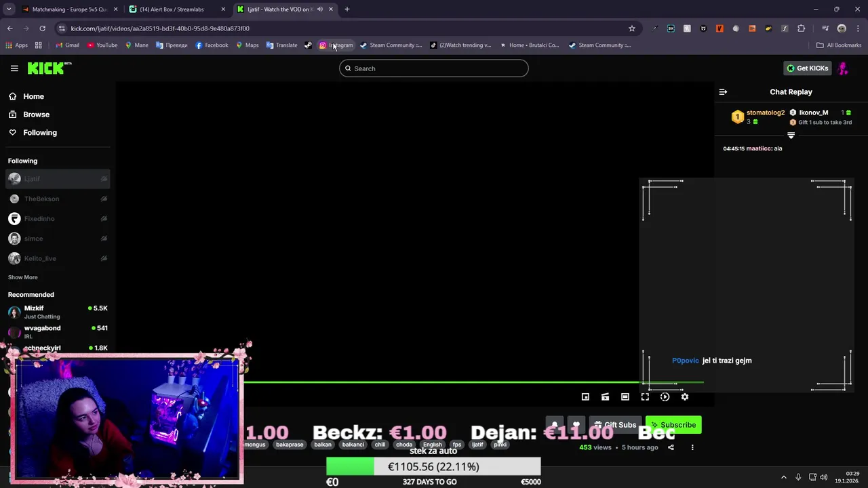The width and height of the screenshot is (868, 488).
Task: Open Following in sidebar
Action: pyautogui.click(x=58, y=133)
